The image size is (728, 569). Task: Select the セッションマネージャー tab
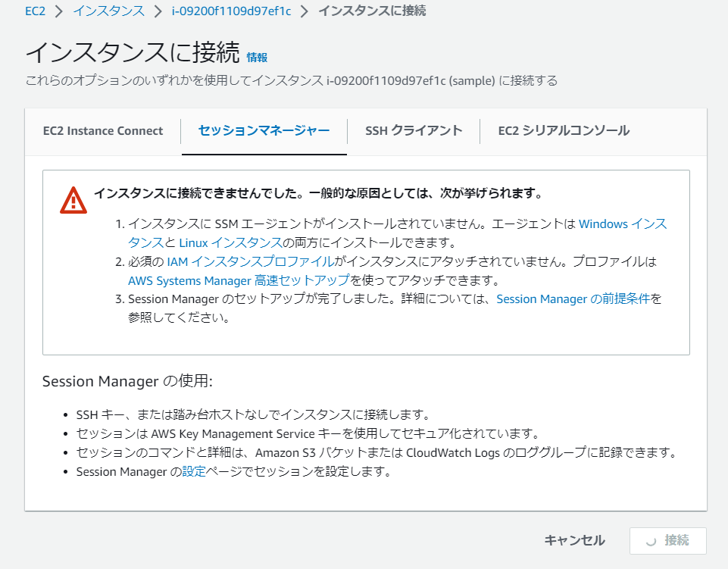264,130
